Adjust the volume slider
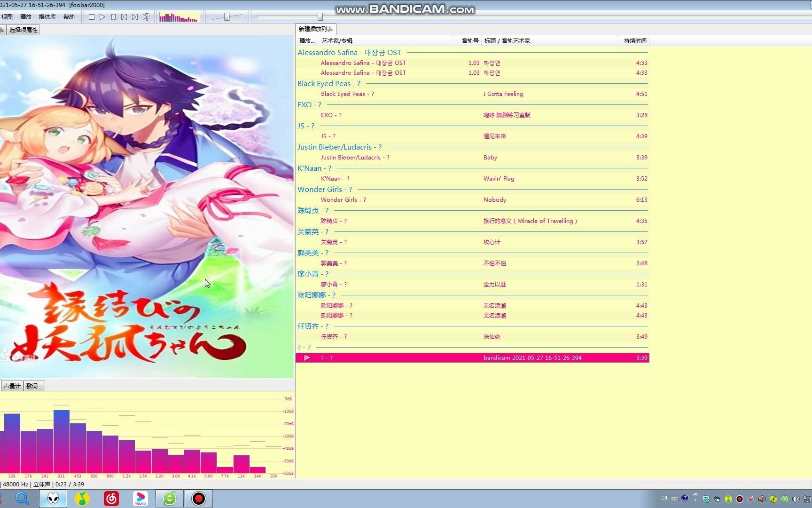This screenshot has width=812, height=508. 226,17
